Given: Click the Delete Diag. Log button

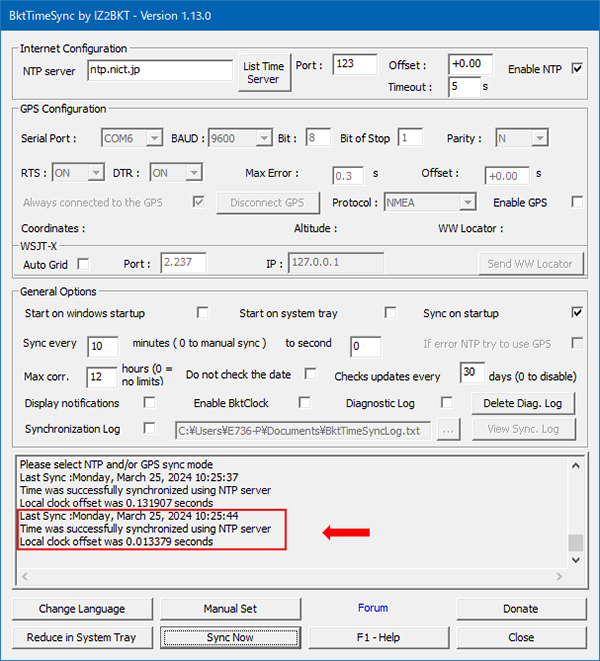Looking at the screenshot, I should [523, 403].
